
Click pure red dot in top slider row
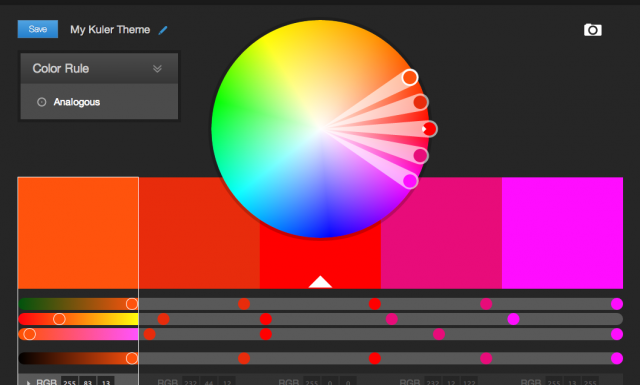375,304
